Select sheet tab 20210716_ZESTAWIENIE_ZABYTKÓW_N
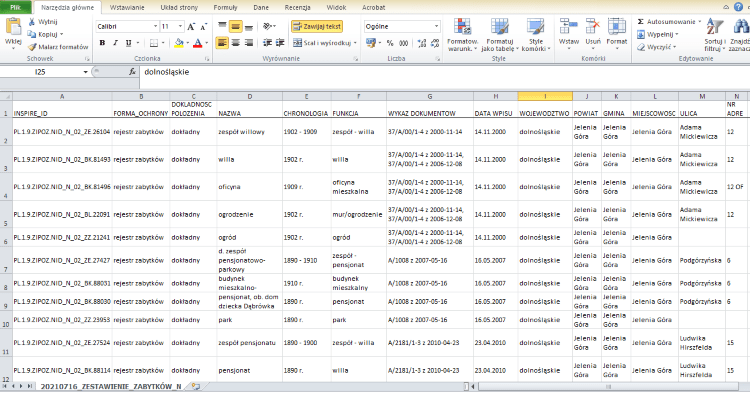Screen dimensions: 750x399 pos(110,386)
